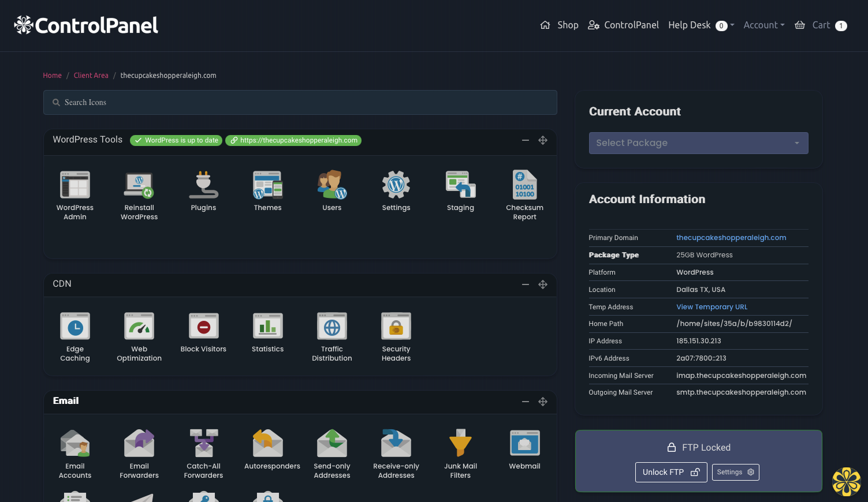Expand the Account menu
The height and width of the screenshot is (502, 868).
click(x=763, y=25)
